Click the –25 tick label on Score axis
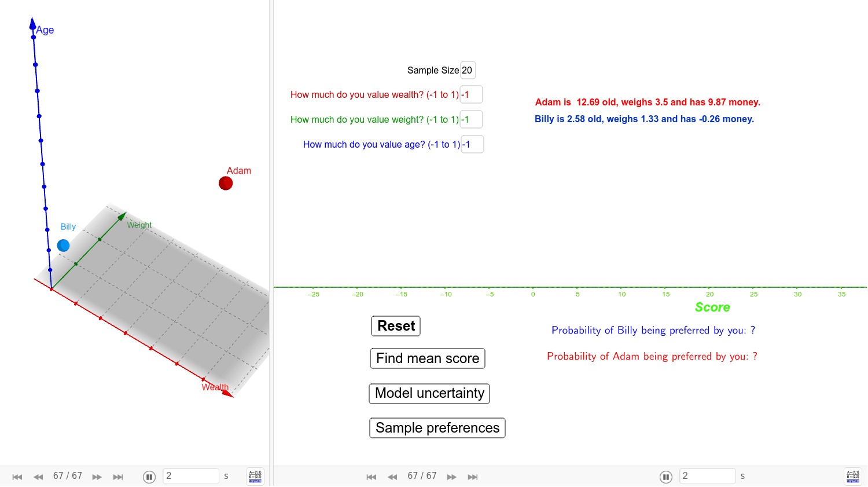The height and width of the screenshot is (487, 868). [313, 294]
